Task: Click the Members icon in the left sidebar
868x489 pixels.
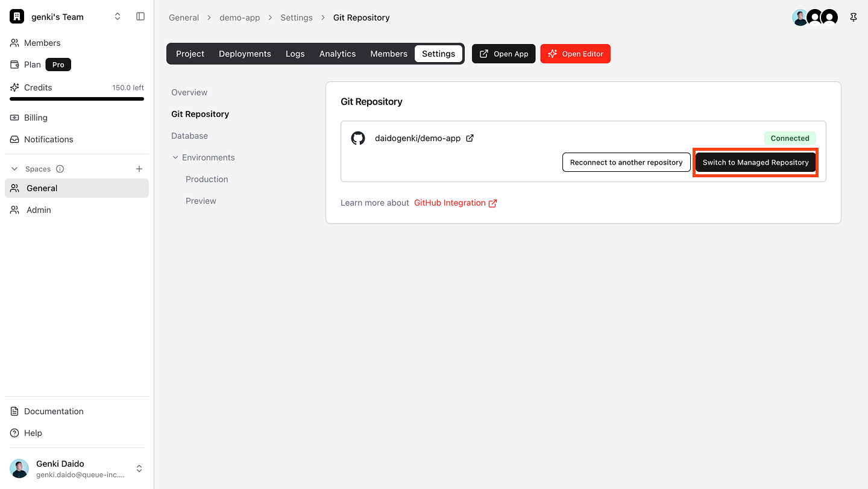Action: (14, 43)
